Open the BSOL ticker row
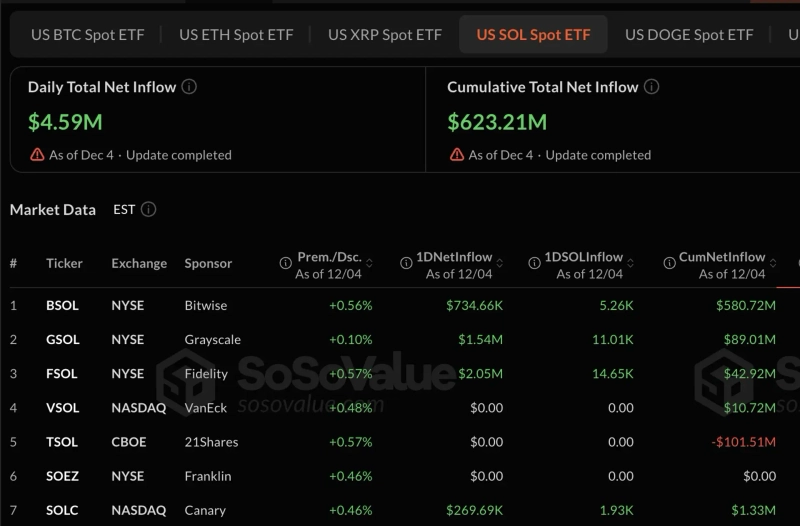This screenshot has width=800, height=526. click(x=62, y=305)
